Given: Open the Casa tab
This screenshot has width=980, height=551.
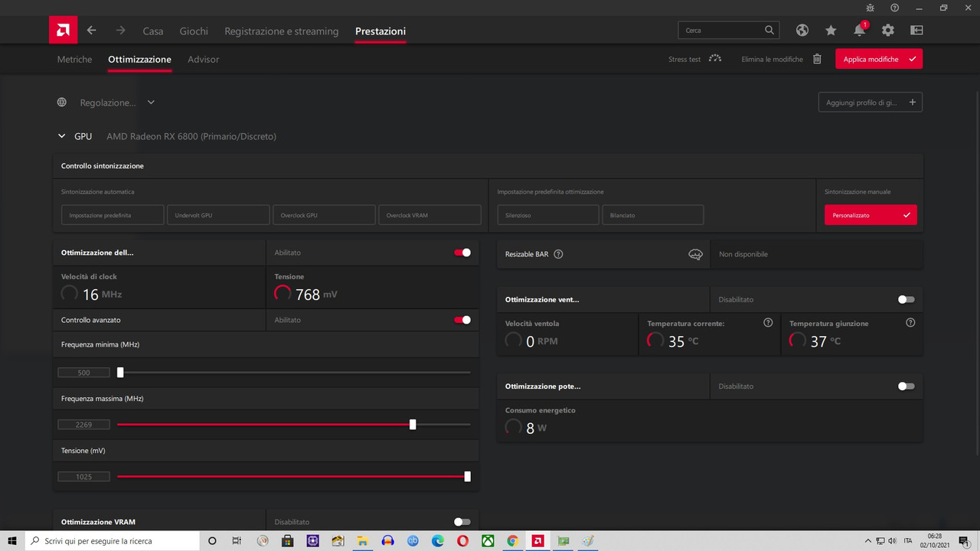Looking at the screenshot, I should point(153,31).
